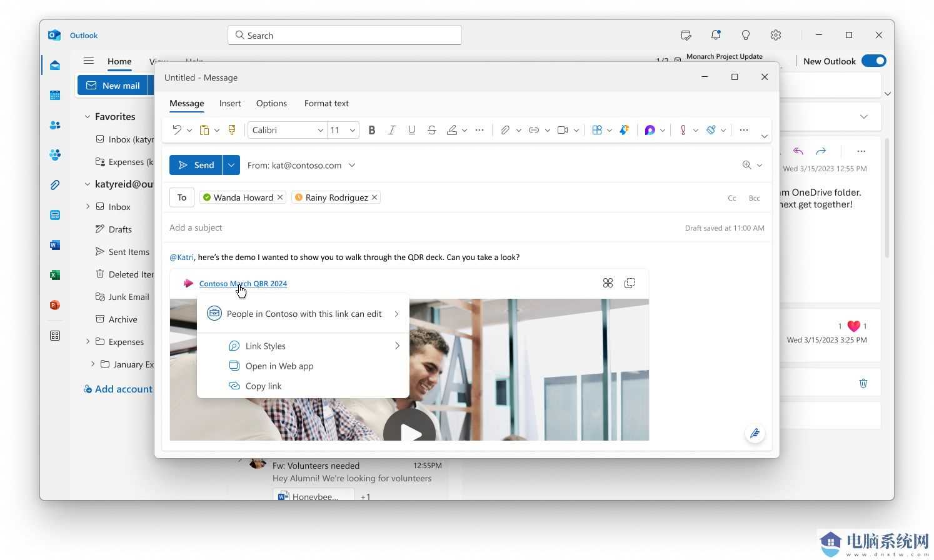934x560 pixels.
Task: Click the Undo icon in message toolbar
Action: 177,130
